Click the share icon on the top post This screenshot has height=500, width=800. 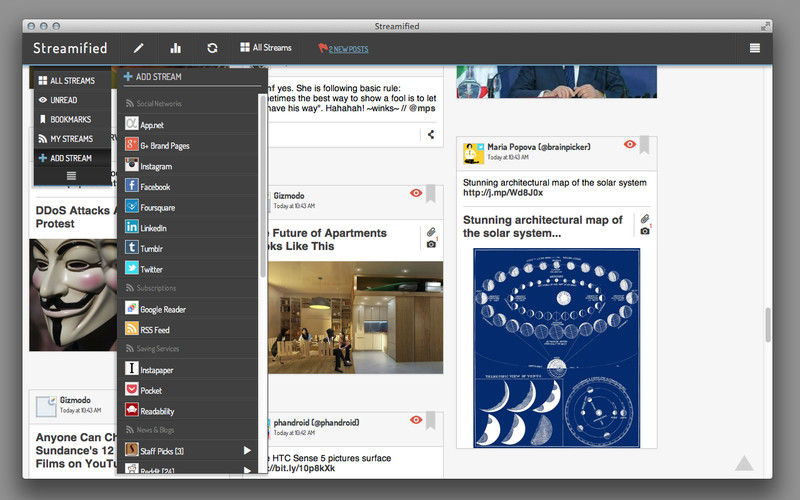431,135
